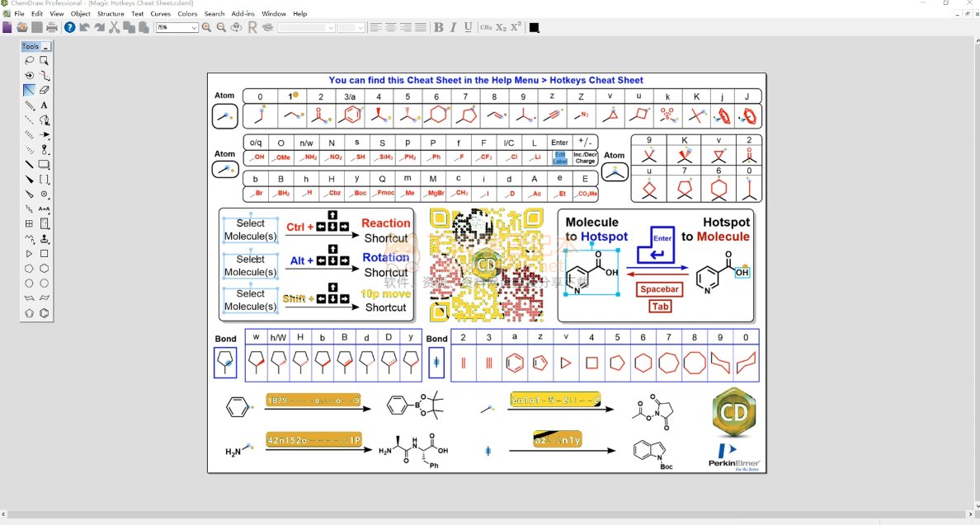Viewport: 980px width, 525px height.
Task: Click the Print icon in toolbar
Action: (52, 27)
